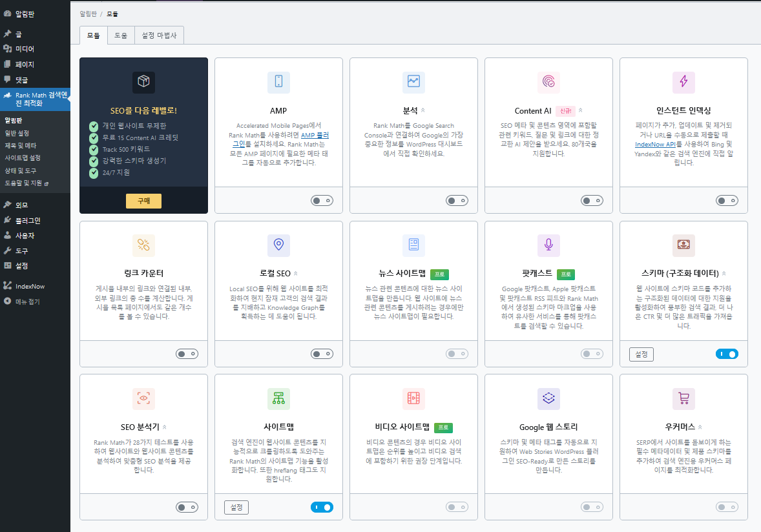761x532 pixels.
Task: Switch to the 도움 tab
Action: pyautogui.click(x=120, y=36)
